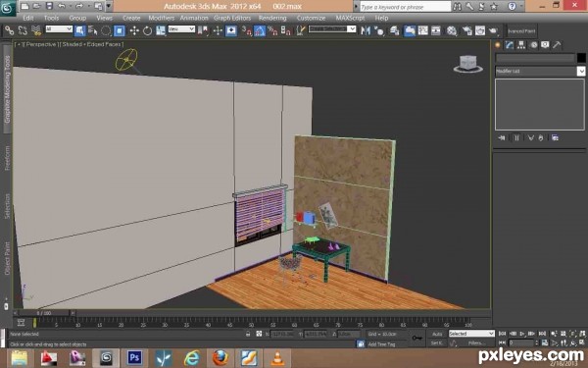588x368 pixels.
Task: Open the Motion panel tab icon
Action: (533, 45)
